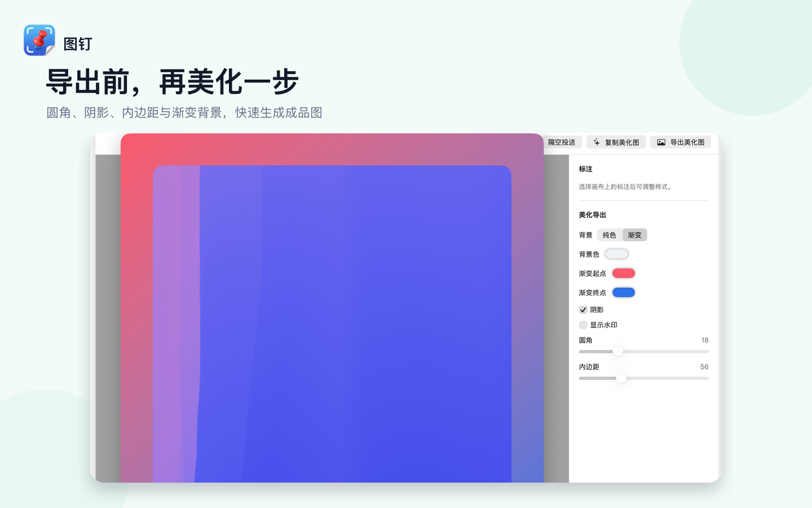This screenshot has width=812, height=508.
Task: Select the 纯色 solid background option
Action: (x=610, y=235)
